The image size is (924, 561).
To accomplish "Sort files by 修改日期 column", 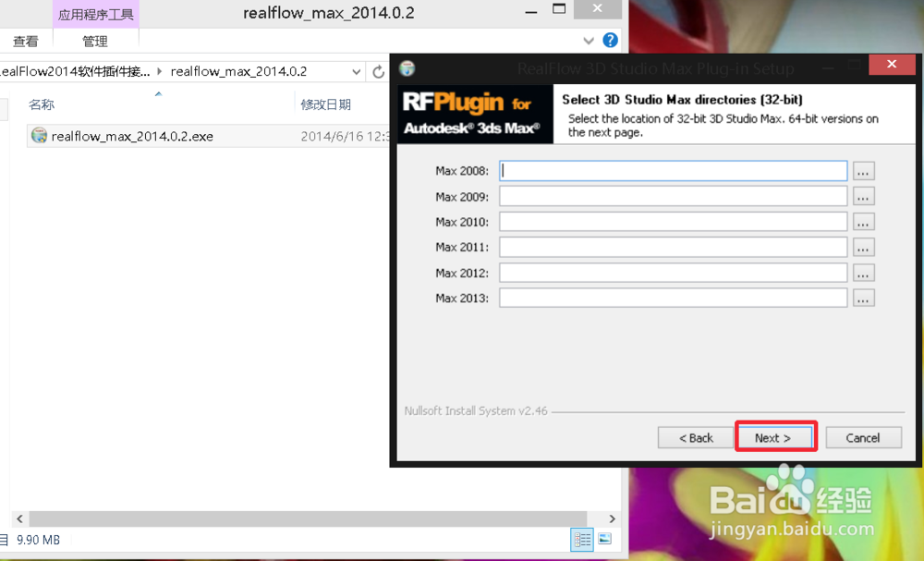I will (325, 104).
